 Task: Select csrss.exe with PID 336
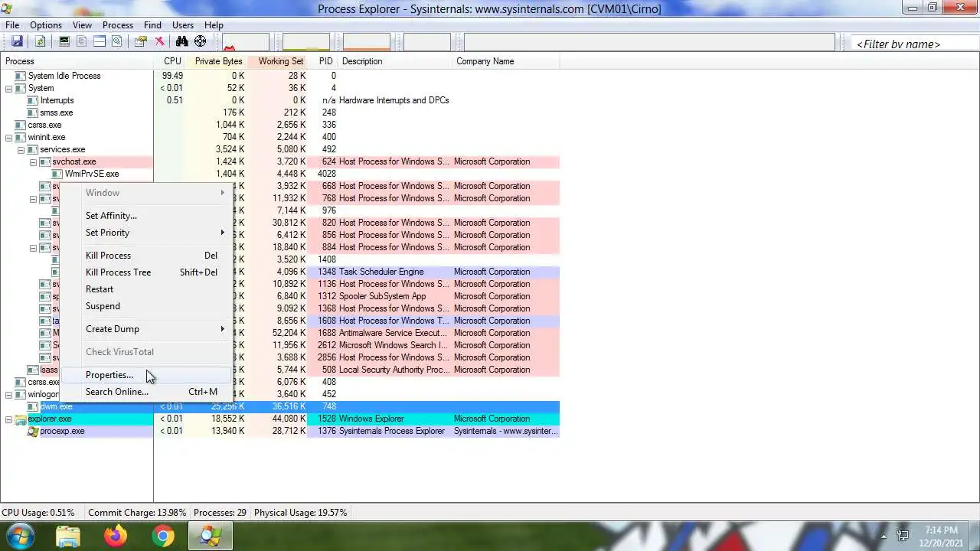[280, 125]
